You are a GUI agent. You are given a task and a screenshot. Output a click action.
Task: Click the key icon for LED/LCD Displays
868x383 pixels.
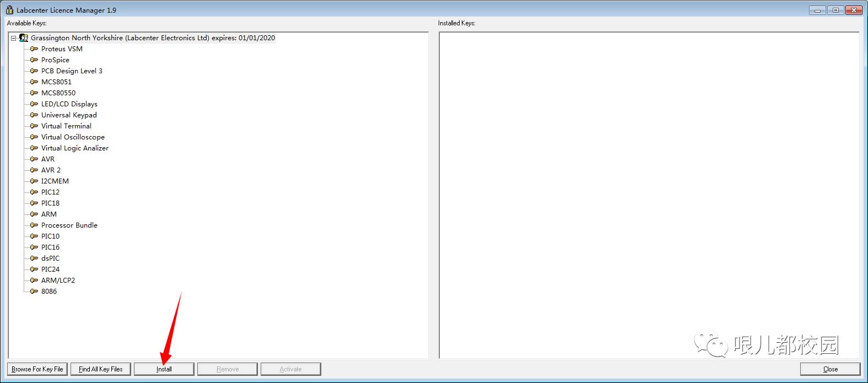[34, 104]
